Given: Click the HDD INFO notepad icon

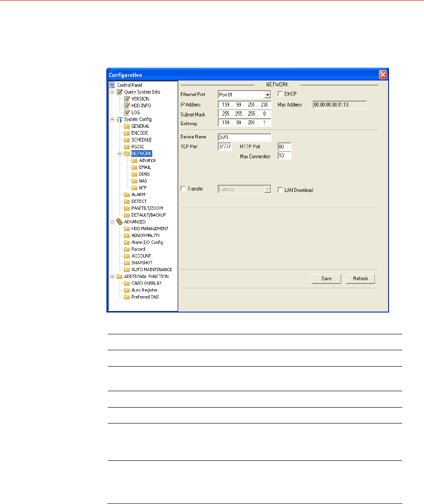Looking at the screenshot, I should pyautogui.click(x=127, y=106).
